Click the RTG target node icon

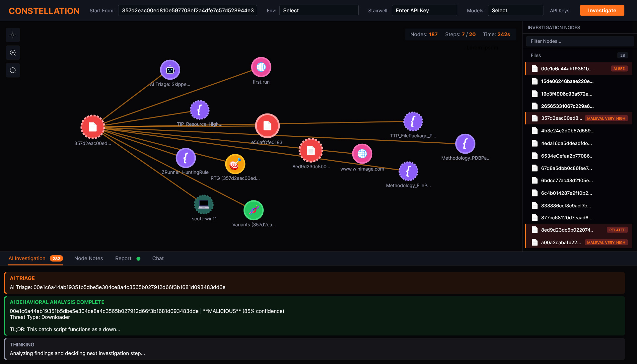click(x=235, y=164)
